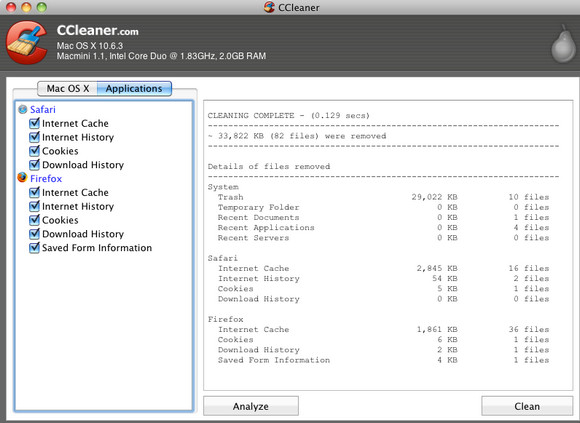This screenshot has height=423, width=580.
Task: Toggle Firefox Internet History checkbox
Action: 34,206
